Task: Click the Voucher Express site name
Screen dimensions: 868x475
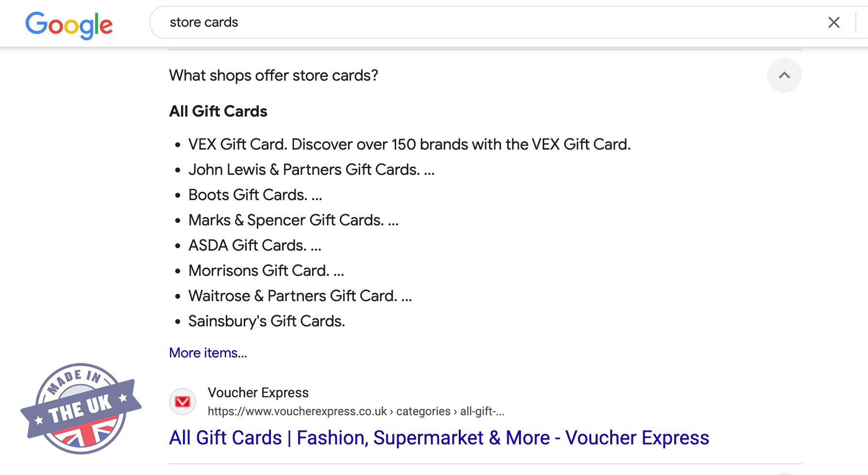Action: tap(258, 392)
